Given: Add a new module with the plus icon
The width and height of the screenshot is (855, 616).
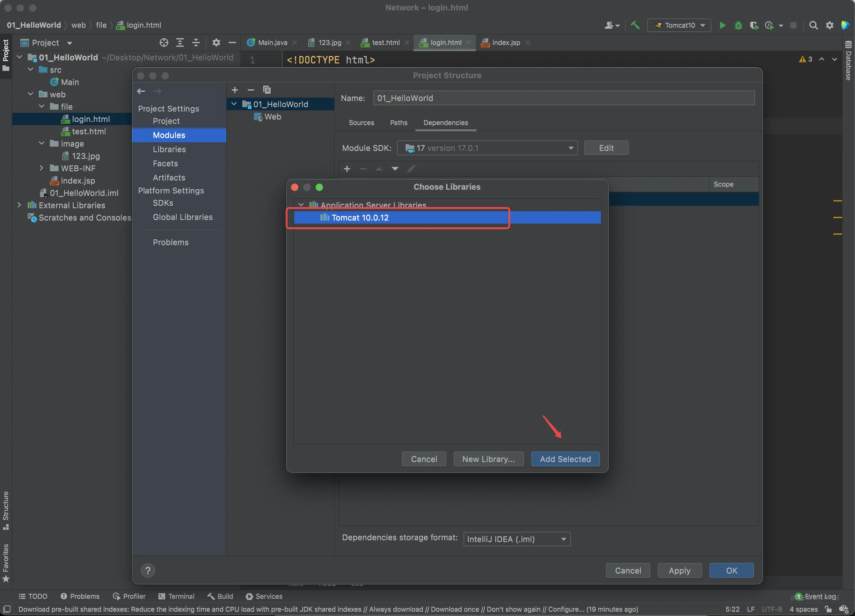Looking at the screenshot, I should (235, 90).
